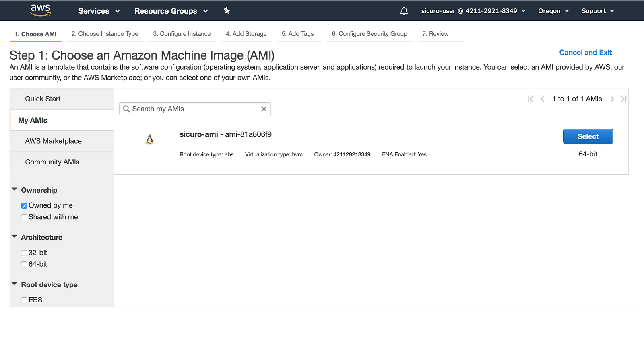Open the notifications bell

(404, 11)
